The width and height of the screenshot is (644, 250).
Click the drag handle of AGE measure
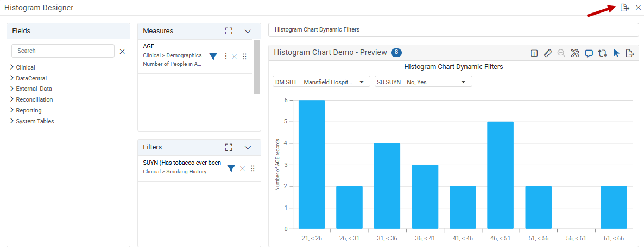(244, 57)
